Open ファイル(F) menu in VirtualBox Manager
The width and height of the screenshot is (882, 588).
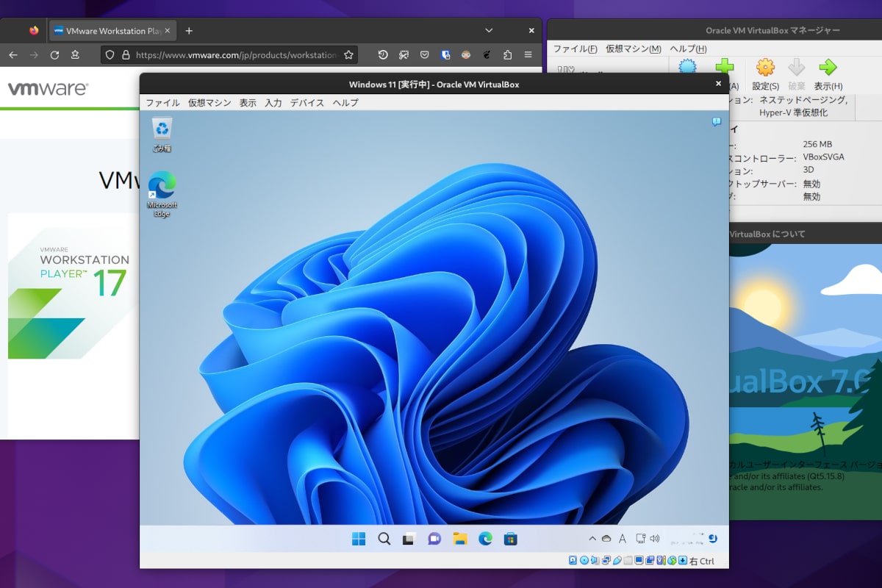(x=575, y=49)
